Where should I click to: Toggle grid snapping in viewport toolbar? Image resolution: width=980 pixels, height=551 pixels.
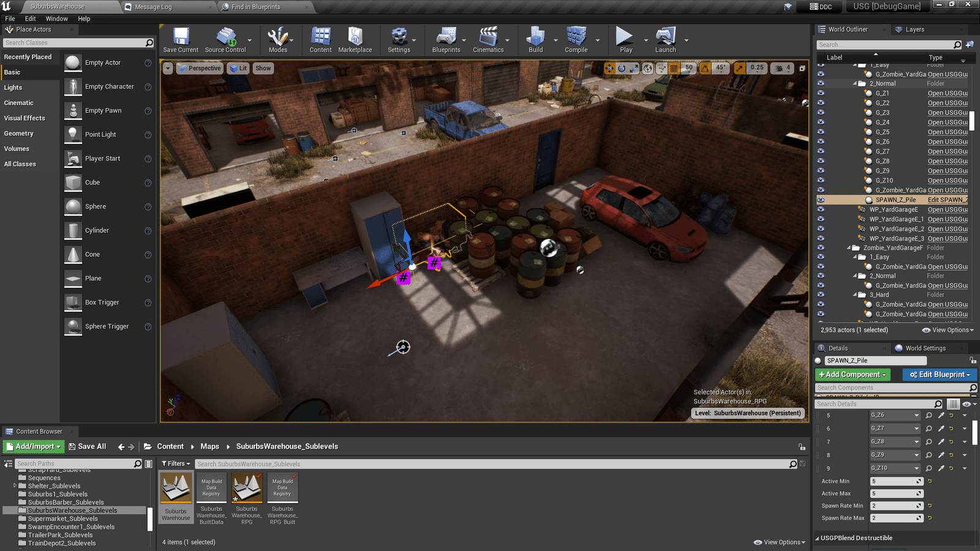(674, 69)
